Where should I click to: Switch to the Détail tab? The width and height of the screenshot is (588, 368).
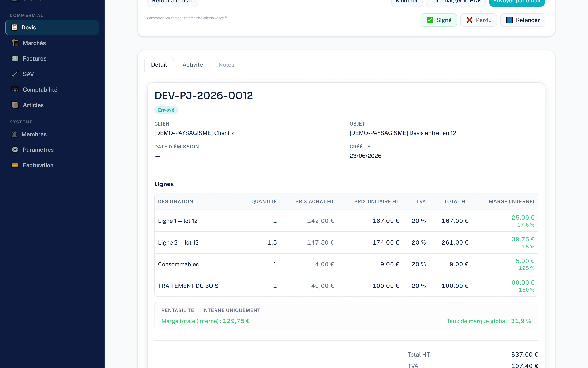coord(159,65)
